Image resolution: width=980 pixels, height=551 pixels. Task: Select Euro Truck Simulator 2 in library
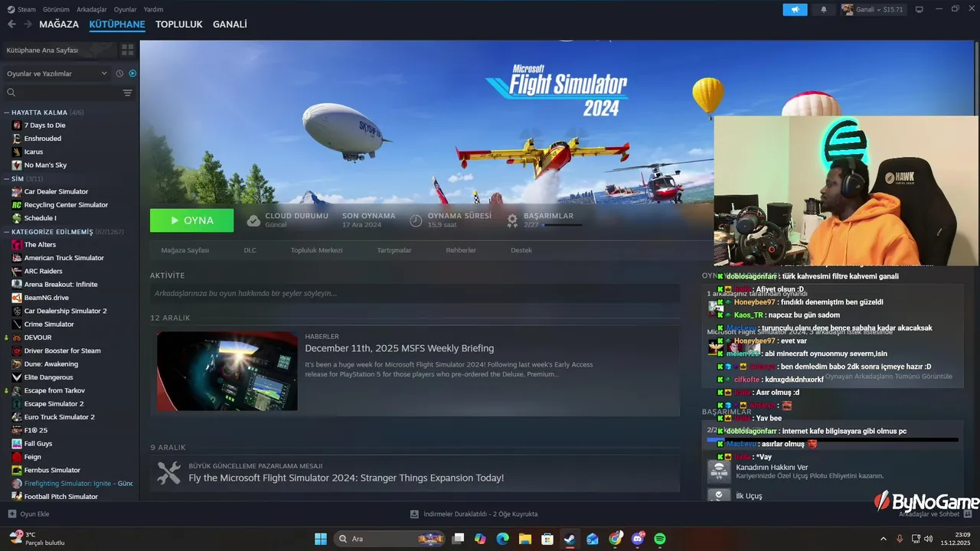tap(60, 416)
